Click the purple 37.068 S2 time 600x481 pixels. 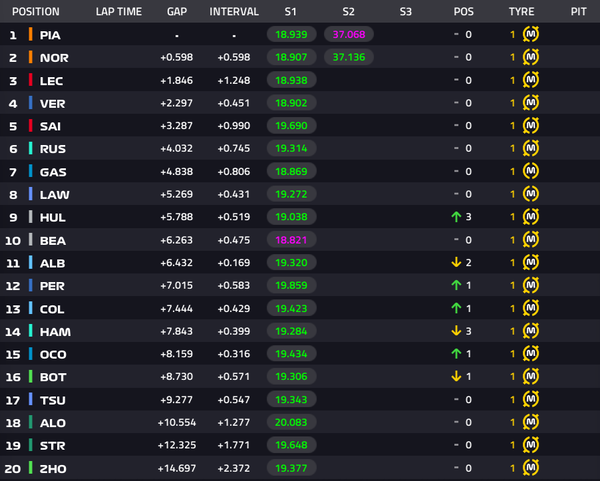click(x=349, y=34)
